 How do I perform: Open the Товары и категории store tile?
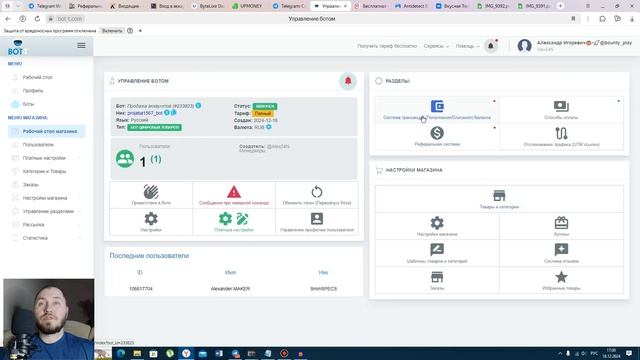[x=499, y=199]
